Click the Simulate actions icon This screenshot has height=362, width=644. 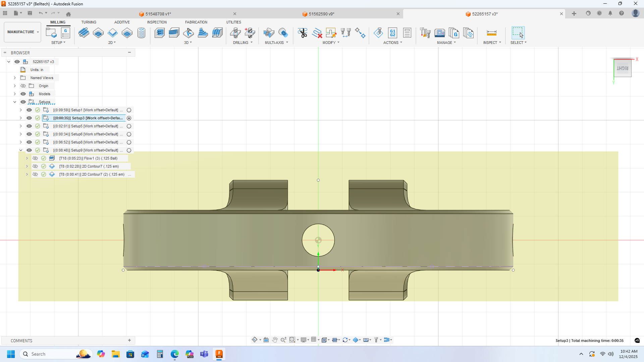pos(378,33)
